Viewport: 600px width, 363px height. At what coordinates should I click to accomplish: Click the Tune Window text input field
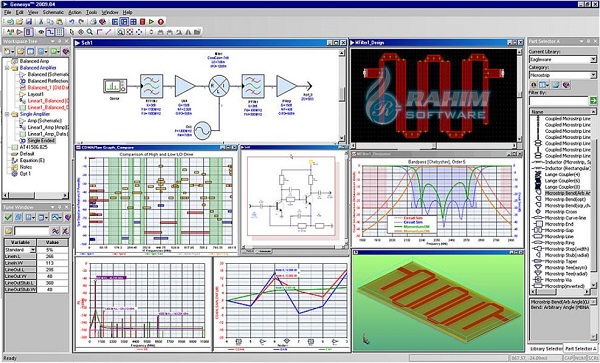[32, 231]
